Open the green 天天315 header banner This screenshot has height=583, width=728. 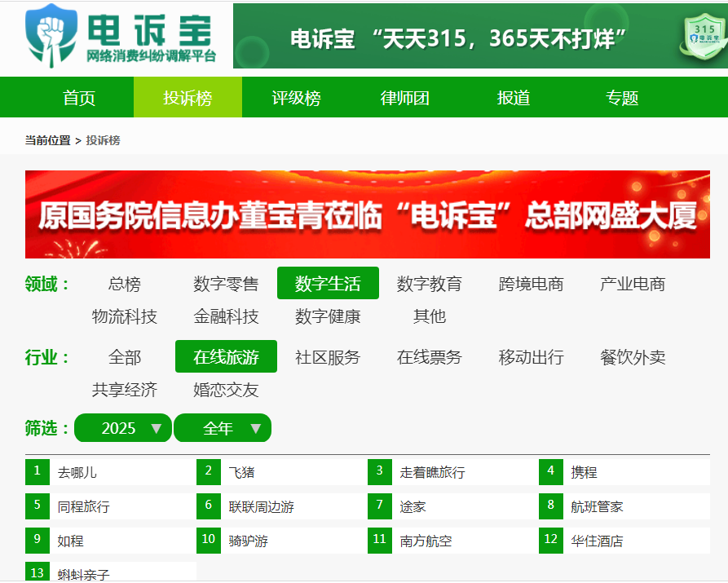click(480, 36)
